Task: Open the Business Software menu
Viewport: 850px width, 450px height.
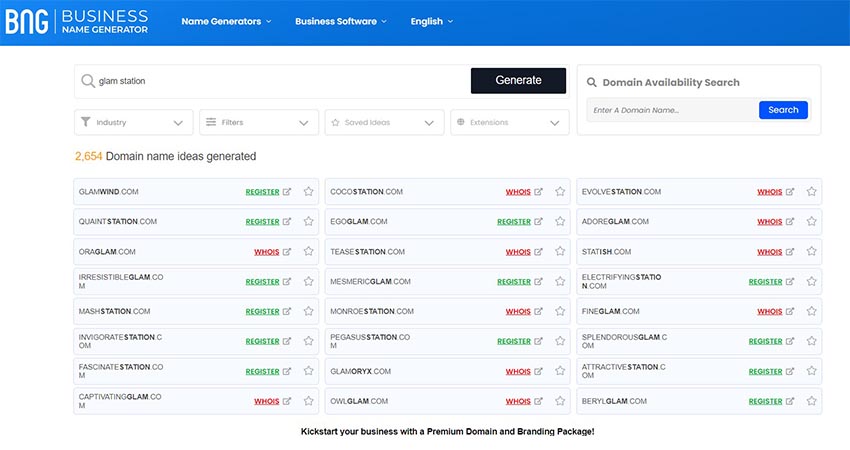Action: (340, 21)
